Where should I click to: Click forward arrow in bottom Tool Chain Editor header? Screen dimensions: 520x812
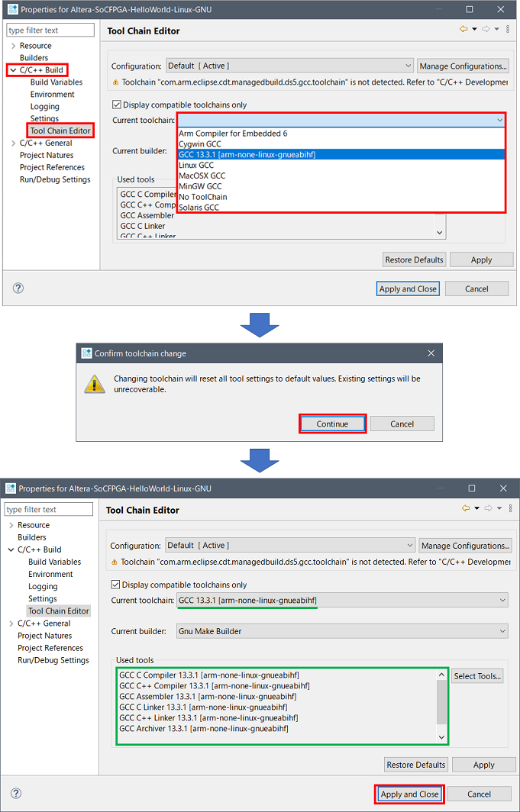[489, 508]
